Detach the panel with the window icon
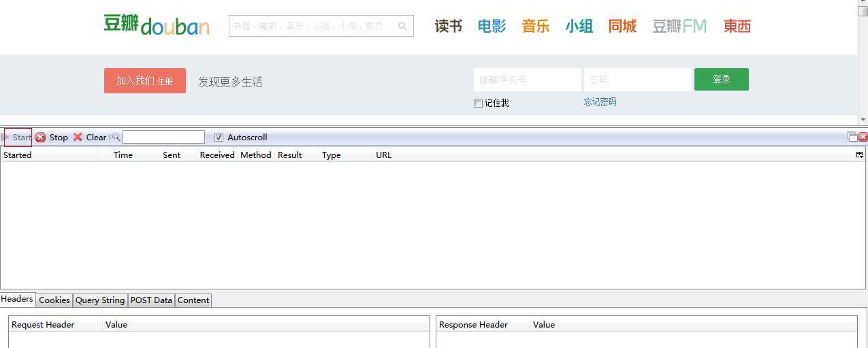Screen dimensions: 868x348 click(852, 137)
